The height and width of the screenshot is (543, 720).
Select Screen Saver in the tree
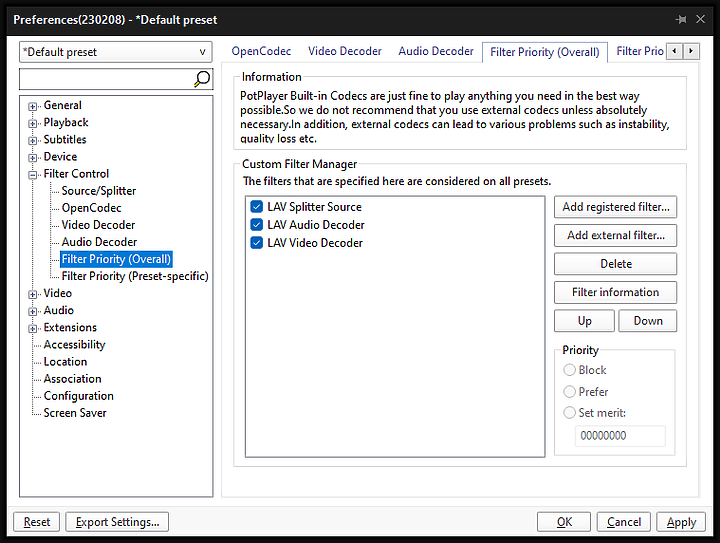(75, 413)
